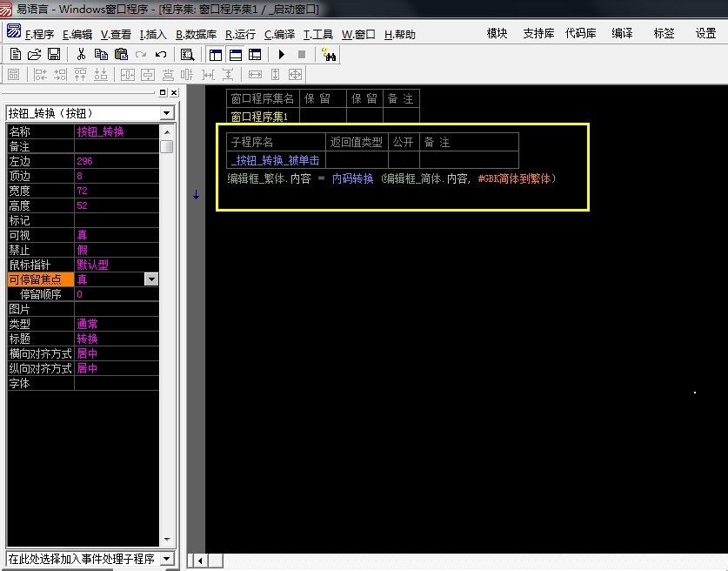
Task: Open the R.运行 menu
Action: coord(241,34)
